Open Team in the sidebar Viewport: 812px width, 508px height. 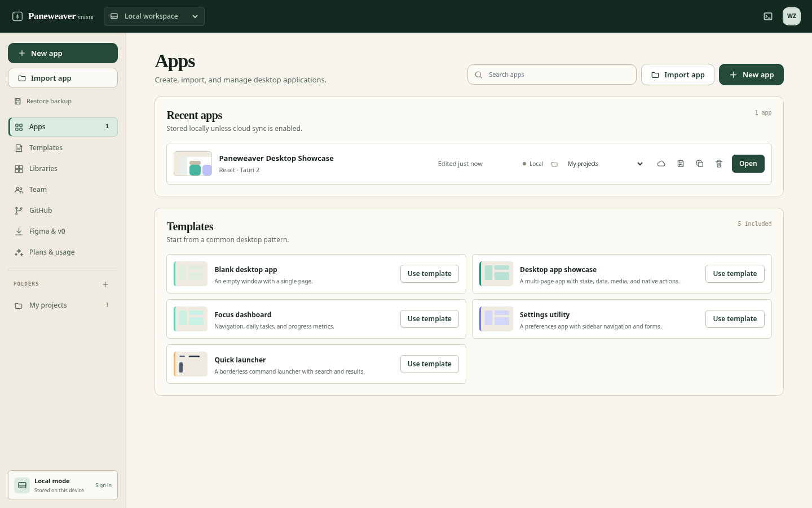[63, 190]
